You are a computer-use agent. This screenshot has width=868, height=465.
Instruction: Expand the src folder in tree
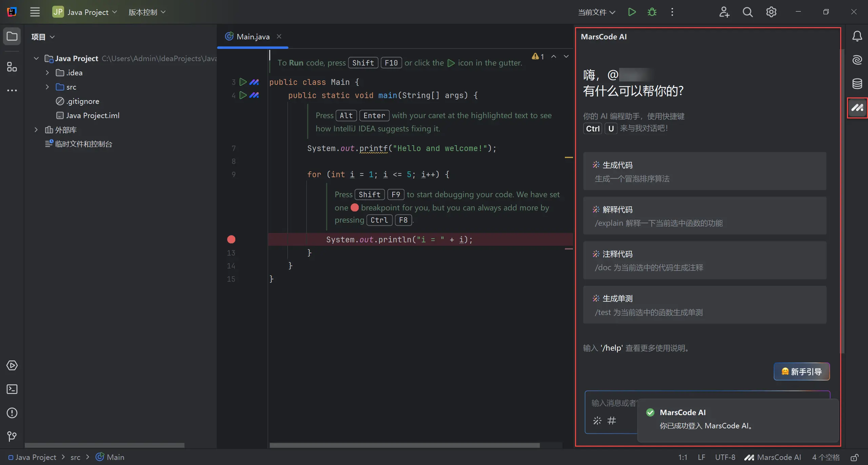(47, 87)
